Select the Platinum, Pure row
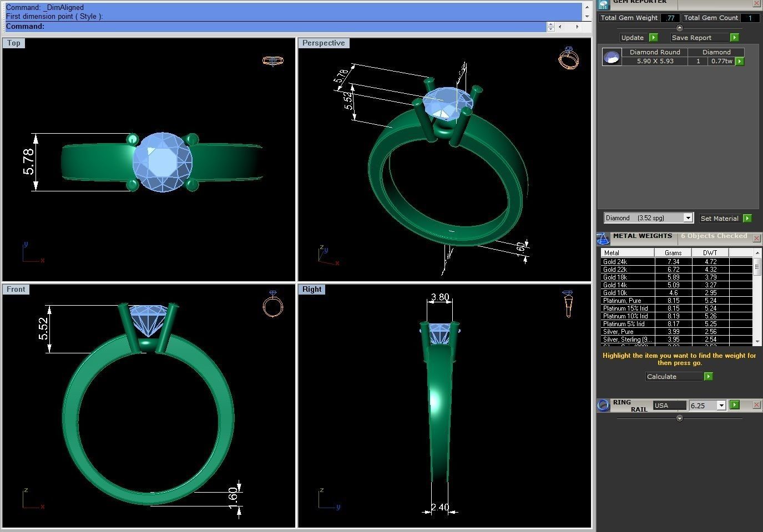Screen dimensions: 763x532 tap(676, 301)
